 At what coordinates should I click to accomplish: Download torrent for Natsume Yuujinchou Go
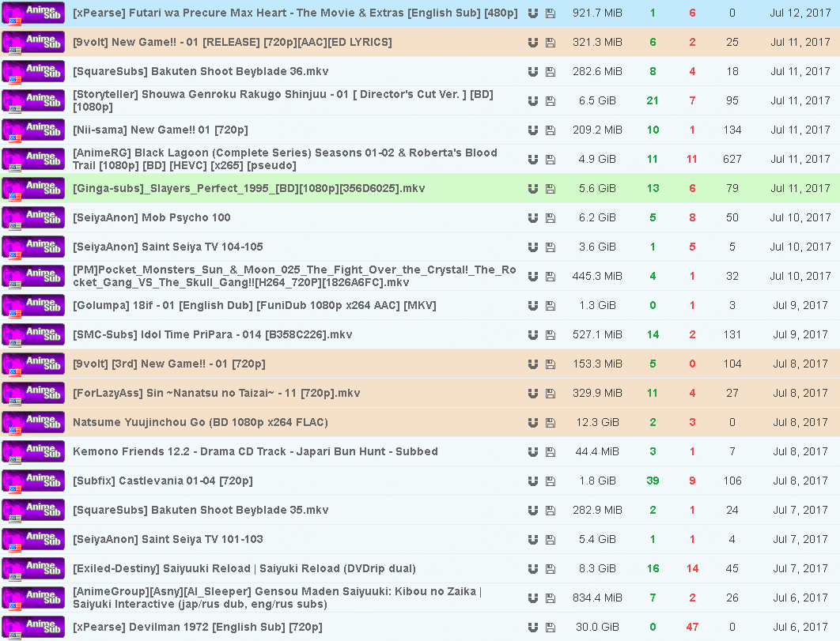point(551,423)
